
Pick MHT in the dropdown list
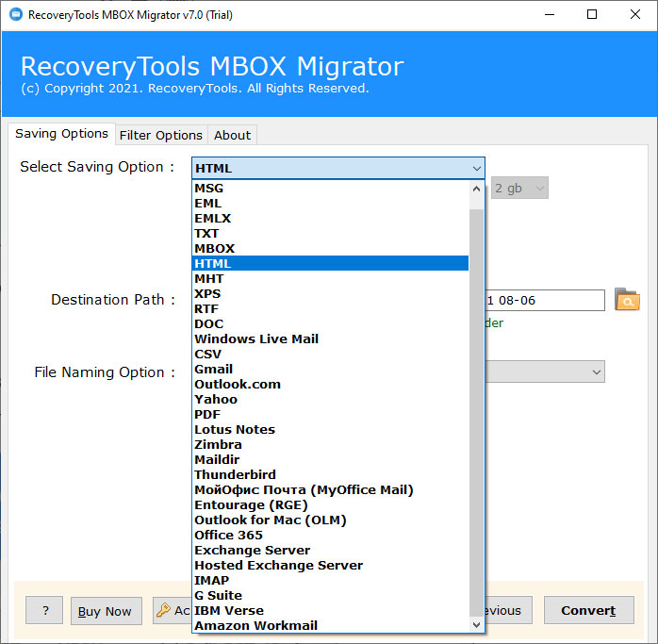pos(330,279)
